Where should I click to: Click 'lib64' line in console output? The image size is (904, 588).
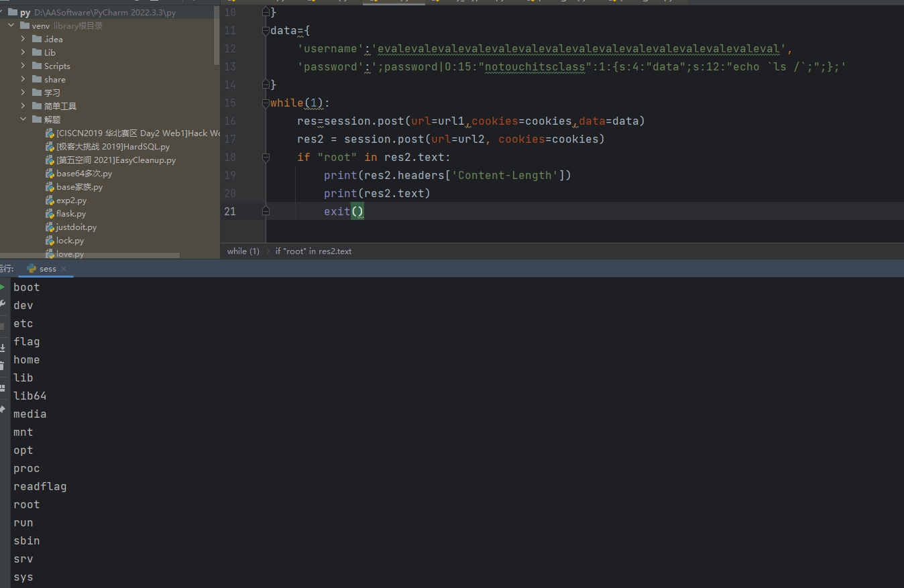click(x=30, y=396)
